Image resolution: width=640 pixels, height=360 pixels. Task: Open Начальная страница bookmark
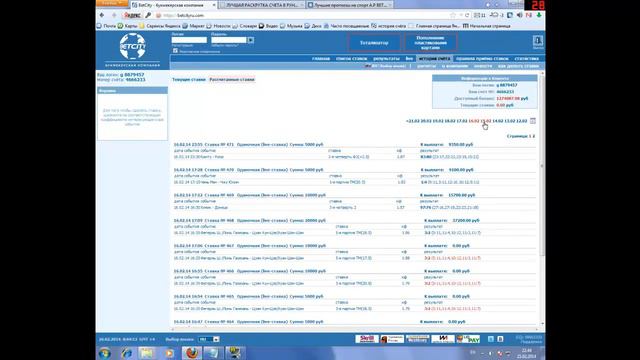tap(487, 26)
